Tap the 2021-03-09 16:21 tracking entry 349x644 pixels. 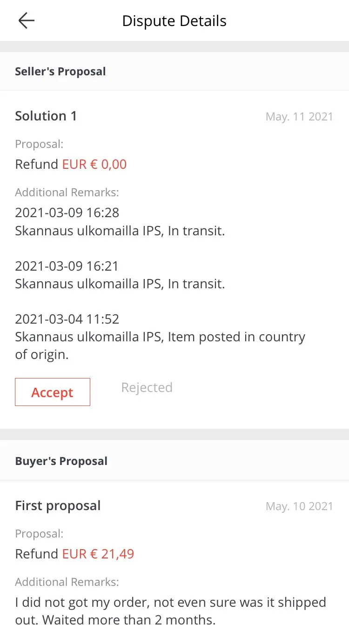tap(67, 266)
